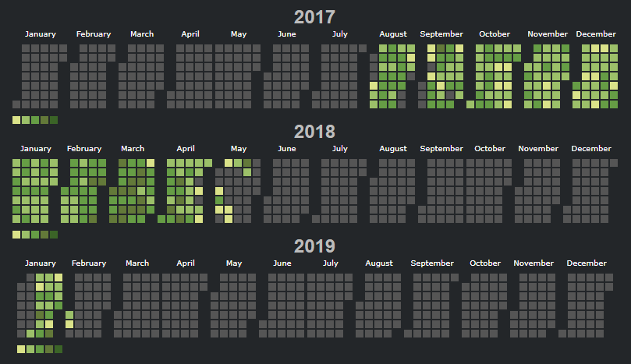Select the medium green legend swatch under 2017
Image resolution: width=631 pixels, height=364 pixels.
point(35,120)
